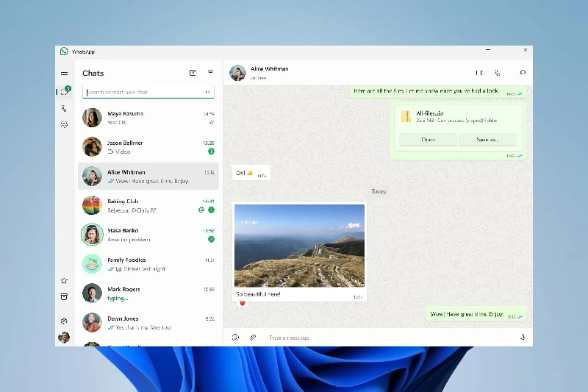Start a video call with Alice Whitman
Image resolution: width=588 pixels, height=392 pixels.
[x=479, y=73]
